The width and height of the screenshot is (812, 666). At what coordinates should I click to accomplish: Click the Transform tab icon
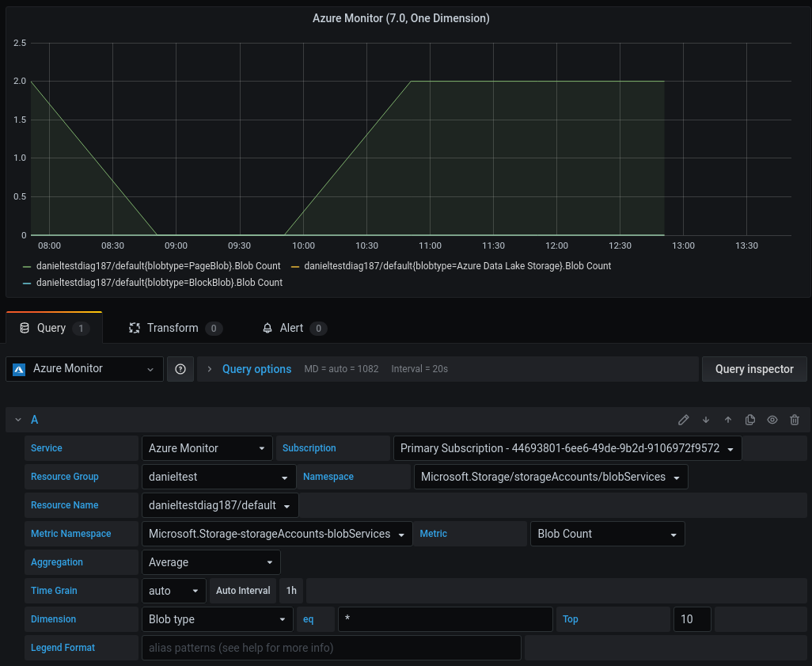pyautogui.click(x=135, y=328)
